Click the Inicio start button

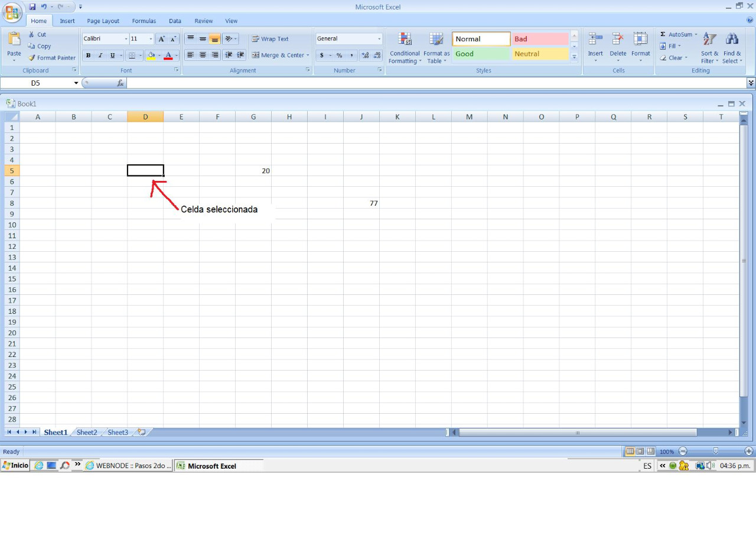tap(15, 465)
